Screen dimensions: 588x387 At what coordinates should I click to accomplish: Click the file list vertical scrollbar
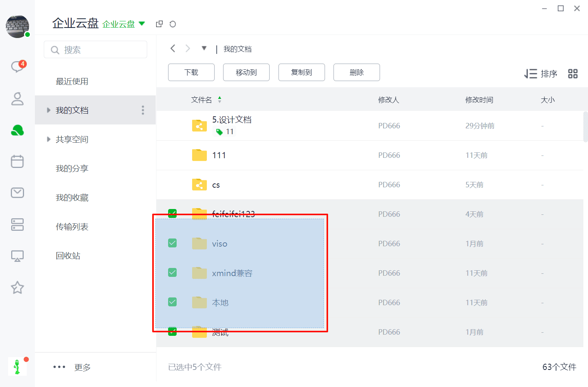(585, 126)
